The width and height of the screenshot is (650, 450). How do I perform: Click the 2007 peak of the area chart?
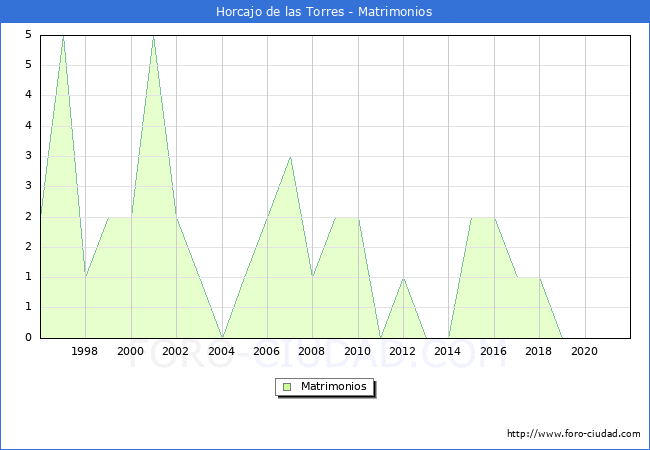pos(290,157)
